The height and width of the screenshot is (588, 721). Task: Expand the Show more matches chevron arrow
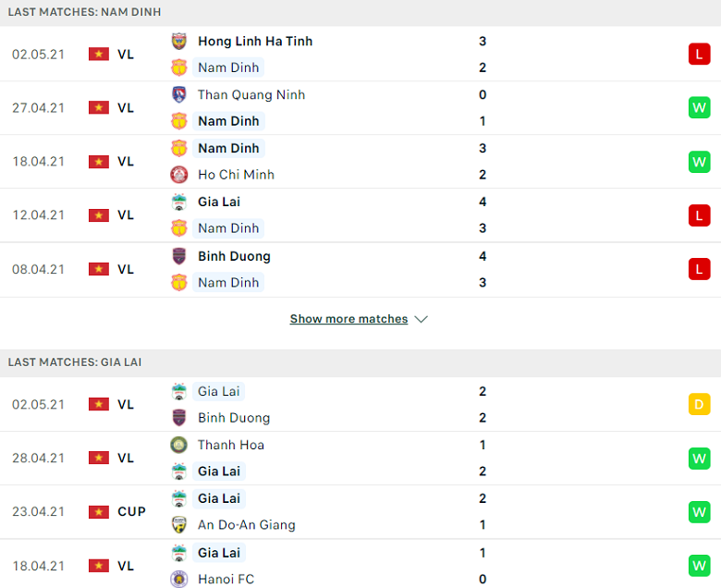tap(421, 319)
